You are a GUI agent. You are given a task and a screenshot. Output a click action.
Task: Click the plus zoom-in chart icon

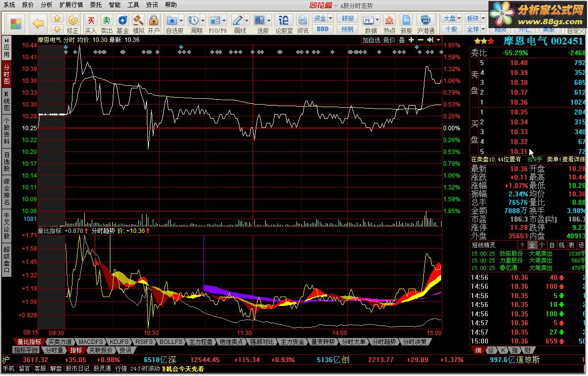click(x=412, y=40)
